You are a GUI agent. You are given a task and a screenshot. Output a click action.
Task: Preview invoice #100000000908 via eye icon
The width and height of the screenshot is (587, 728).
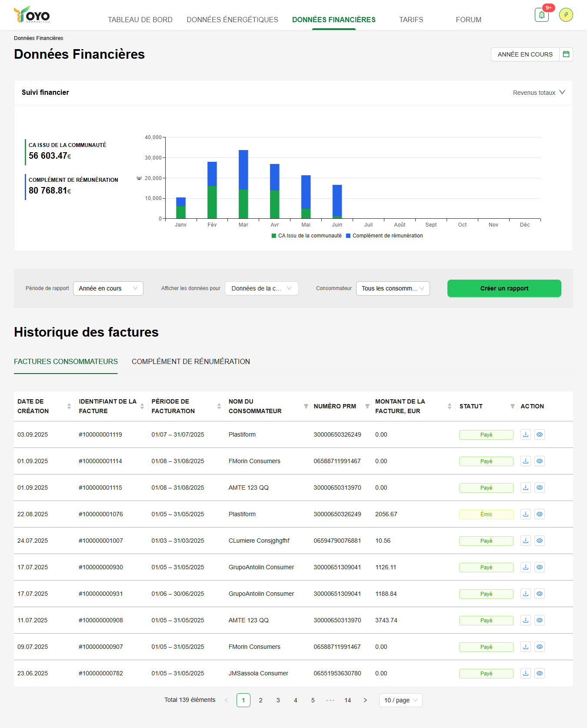pyautogui.click(x=539, y=620)
